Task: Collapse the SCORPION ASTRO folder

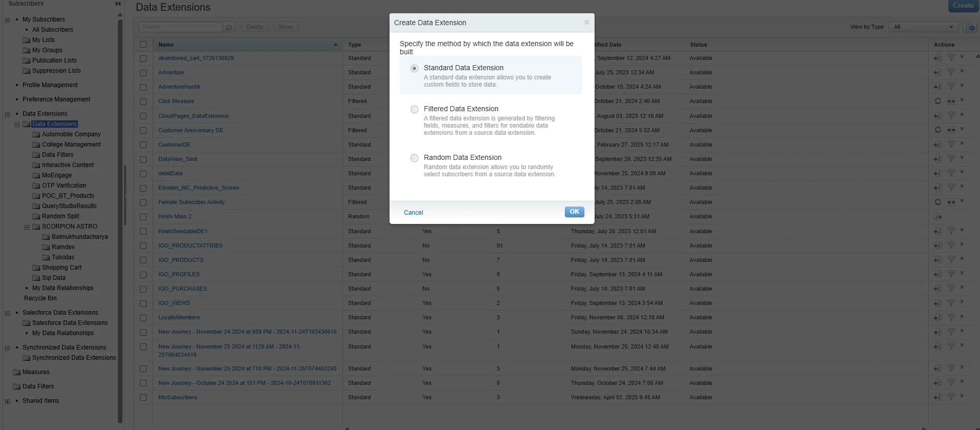Action: click(x=27, y=227)
